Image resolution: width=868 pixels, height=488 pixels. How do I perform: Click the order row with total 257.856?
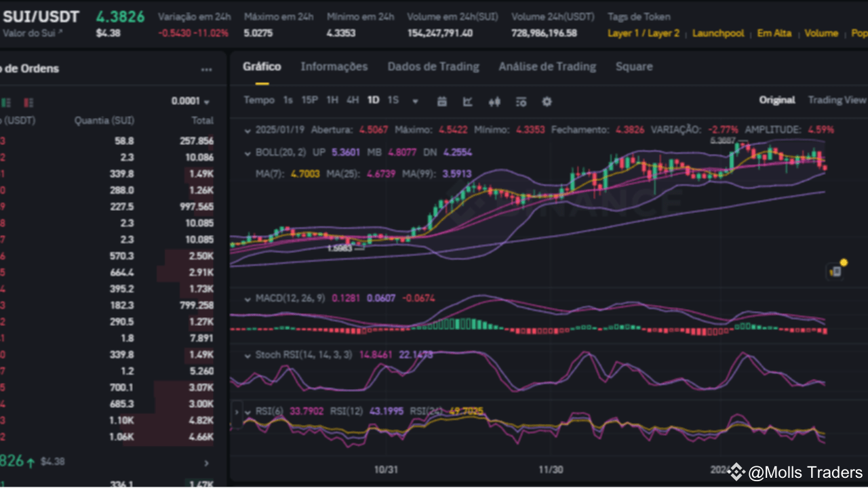coord(107,141)
